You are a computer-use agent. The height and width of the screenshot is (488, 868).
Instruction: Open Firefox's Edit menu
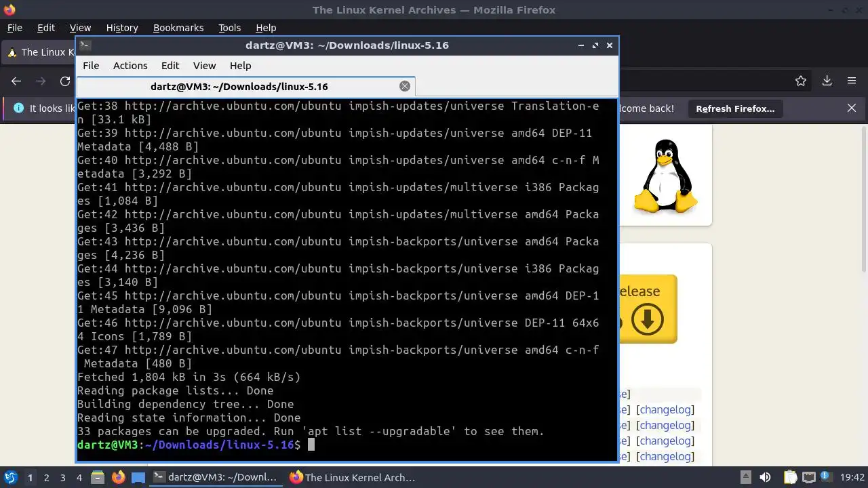pyautogui.click(x=46, y=28)
